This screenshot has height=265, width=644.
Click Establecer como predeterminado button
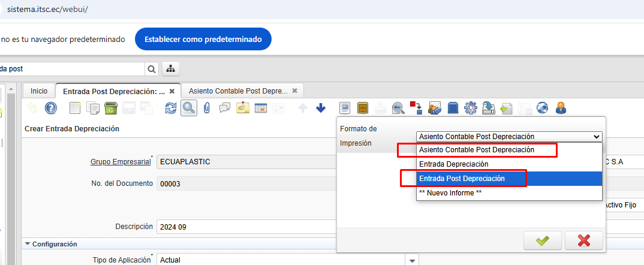pyautogui.click(x=203, y=39)
